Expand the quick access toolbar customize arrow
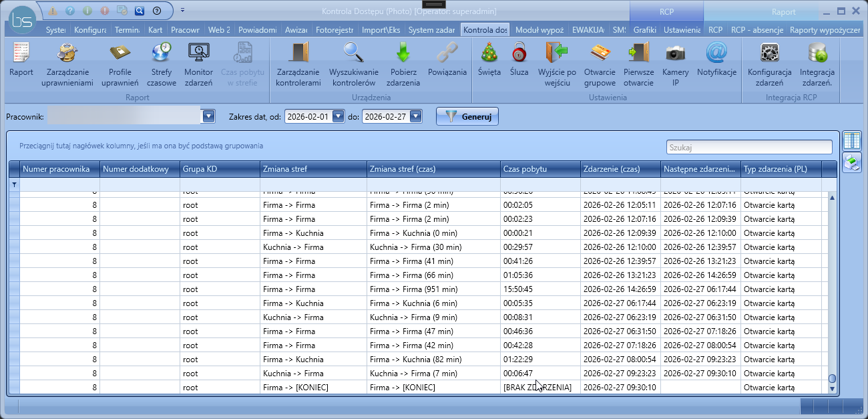Image resolution: width=868 pixels, height=419 pixels. click(x=182, y=11)
